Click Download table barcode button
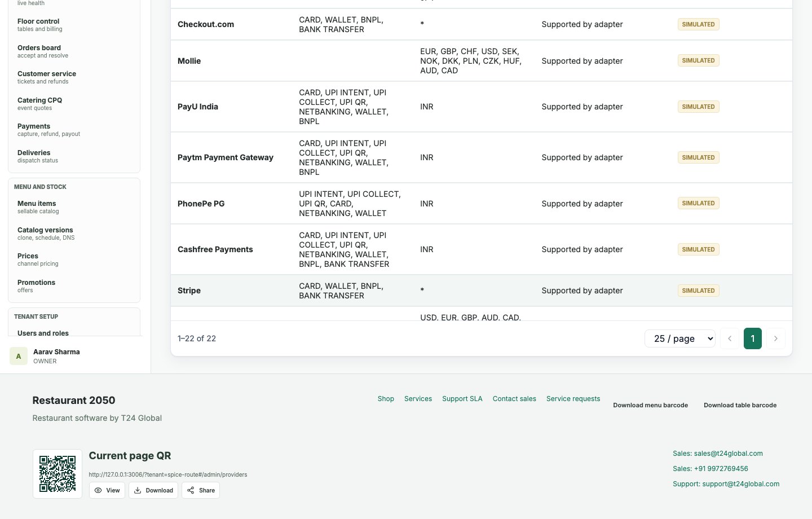Viewport: 812px width, 519px height. [x=740, y=405]
